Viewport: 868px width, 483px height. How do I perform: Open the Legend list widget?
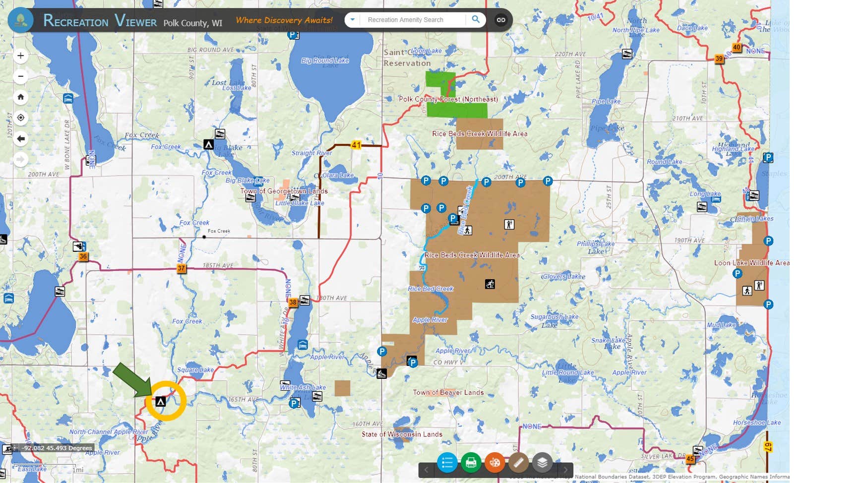tap(446, 463)
